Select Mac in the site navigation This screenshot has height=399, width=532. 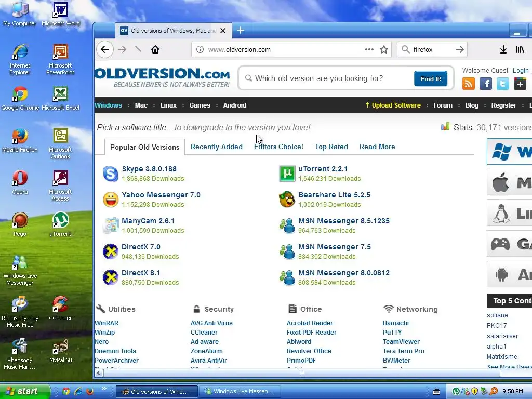click(x=141, y=105)
